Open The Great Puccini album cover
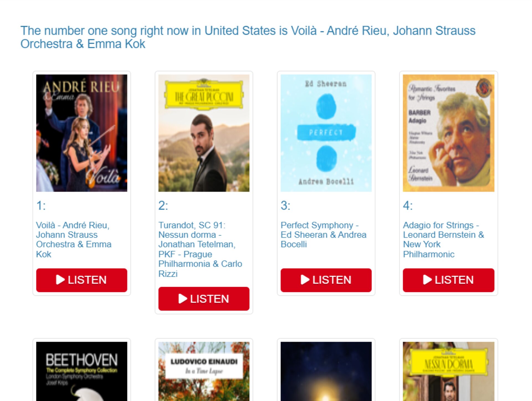 [x=204, y=133]
